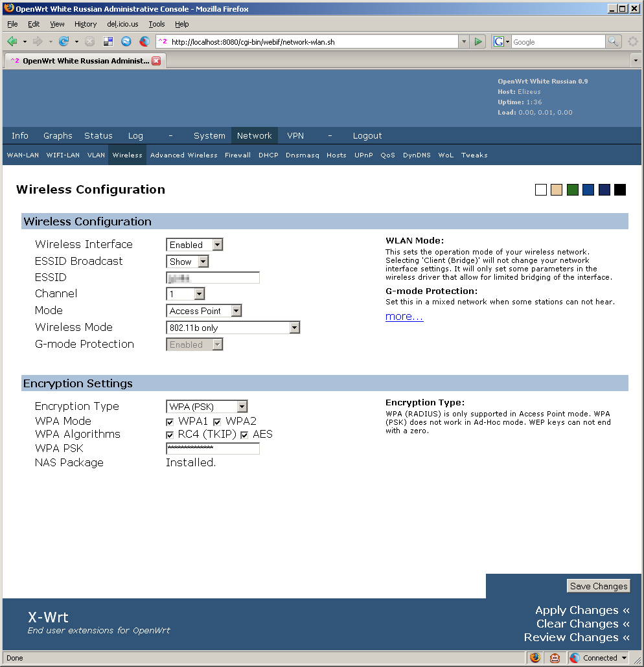Select the black theme color swatch

620,190
